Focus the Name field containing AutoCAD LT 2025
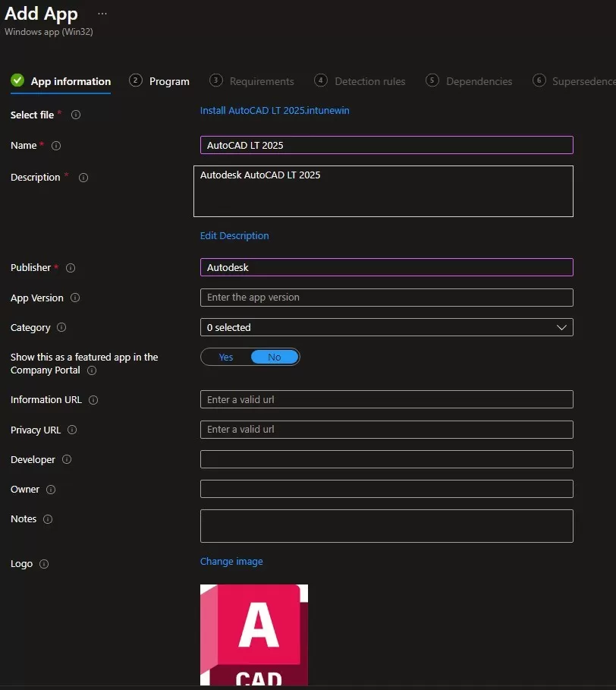 tap(386, 145)
